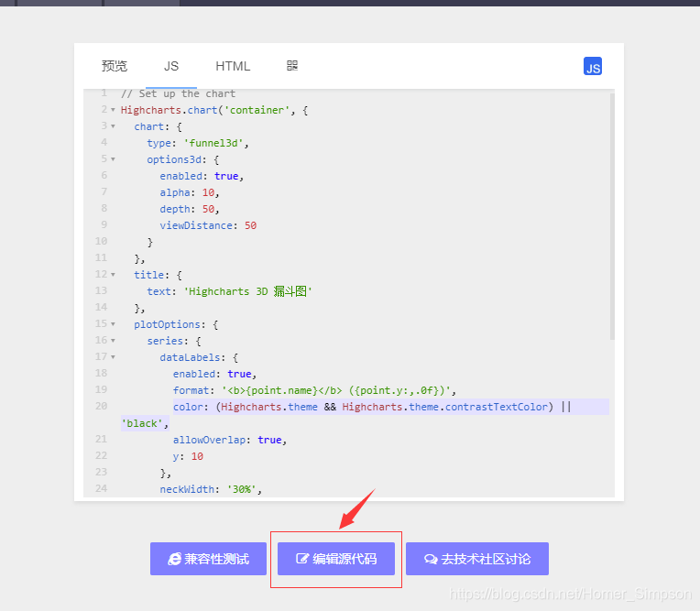This screenshot has height=611, width=700.
Task: Click the blue JS badge icon
Action: 593,66
